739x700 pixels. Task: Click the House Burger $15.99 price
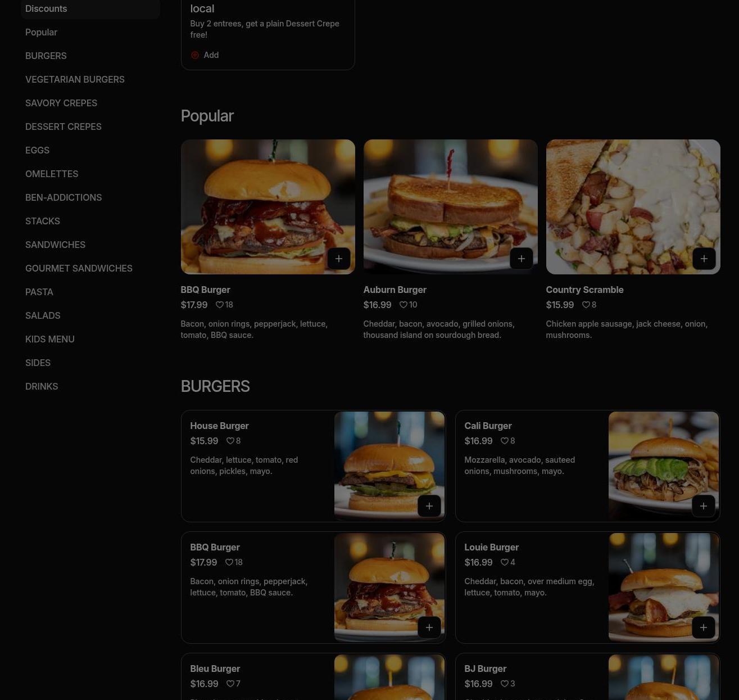tap(204, 441)
